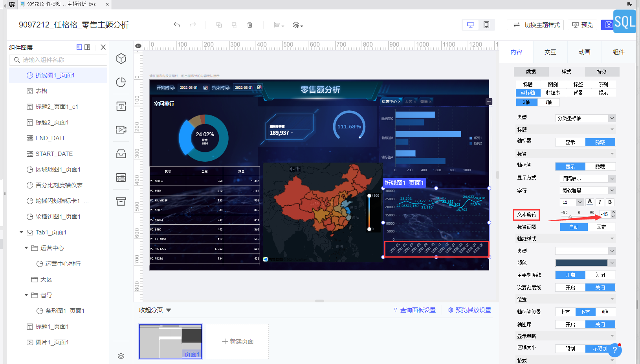Screen dimensions: 640x364
Task: Click the redo arrow icon
Action: (193, 25)
